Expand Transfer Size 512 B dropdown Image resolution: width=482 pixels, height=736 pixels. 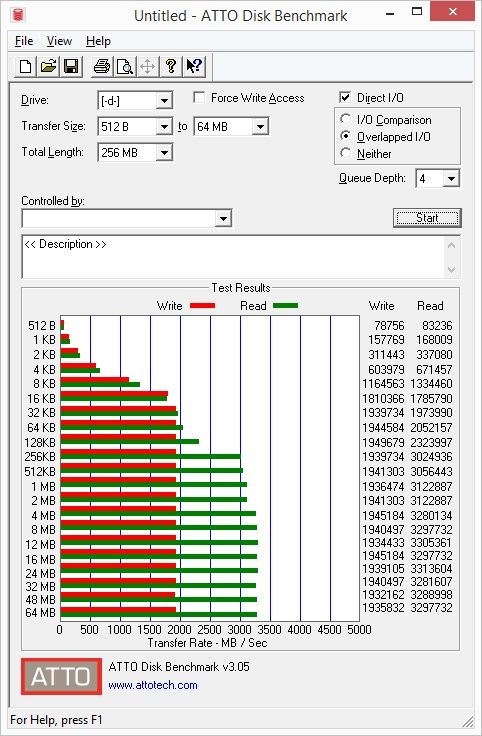164,127
